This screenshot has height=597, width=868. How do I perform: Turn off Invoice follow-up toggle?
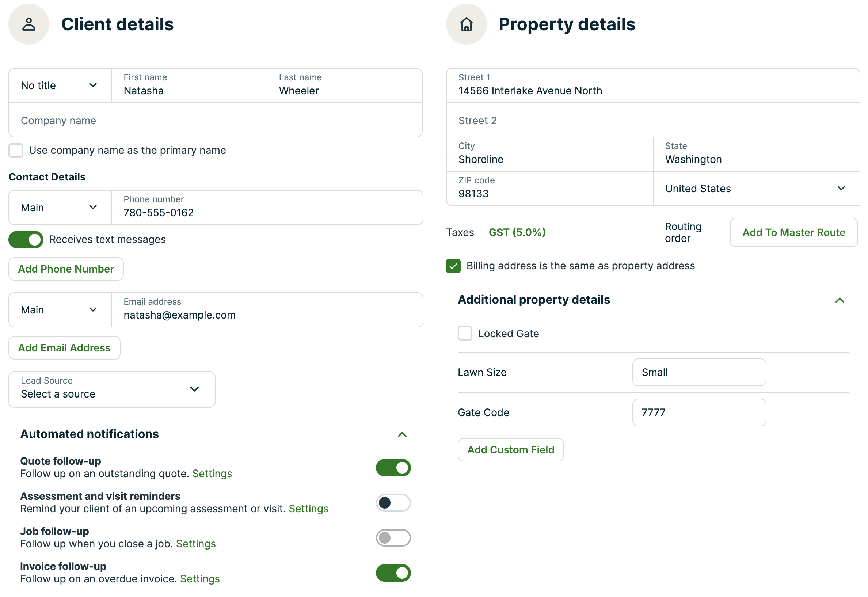click(393, 573)
